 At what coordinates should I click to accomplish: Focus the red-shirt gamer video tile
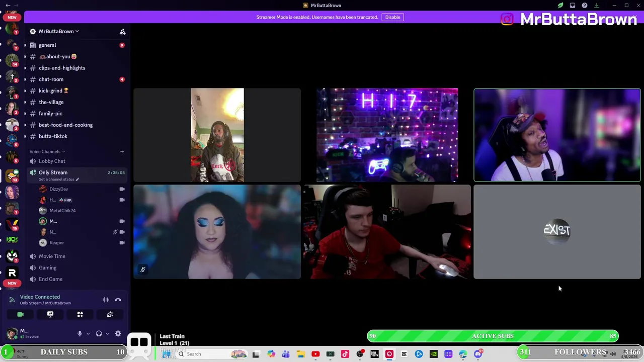click(387, 232)
